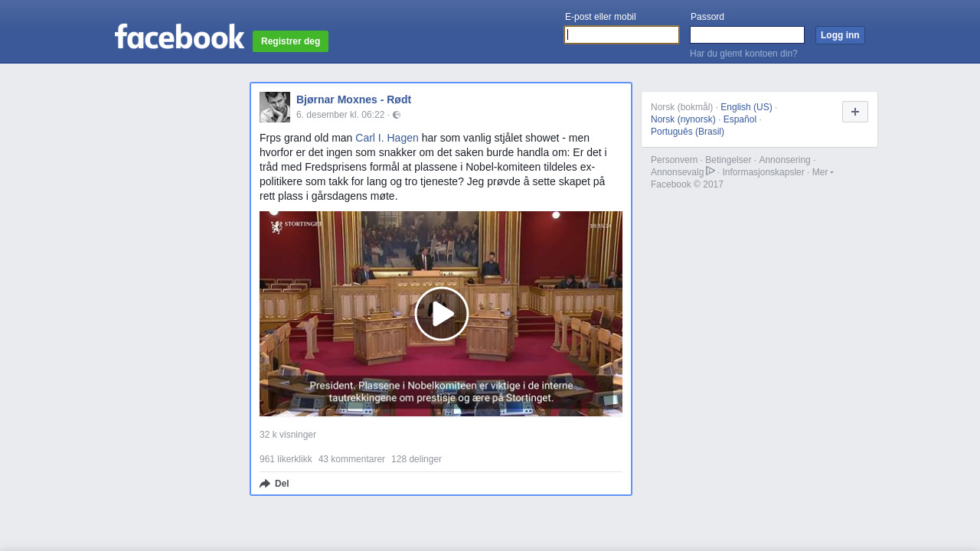Select Norsk (nynorsk) language
Screen dimensions: 980x551
click(x=683, y=119)
